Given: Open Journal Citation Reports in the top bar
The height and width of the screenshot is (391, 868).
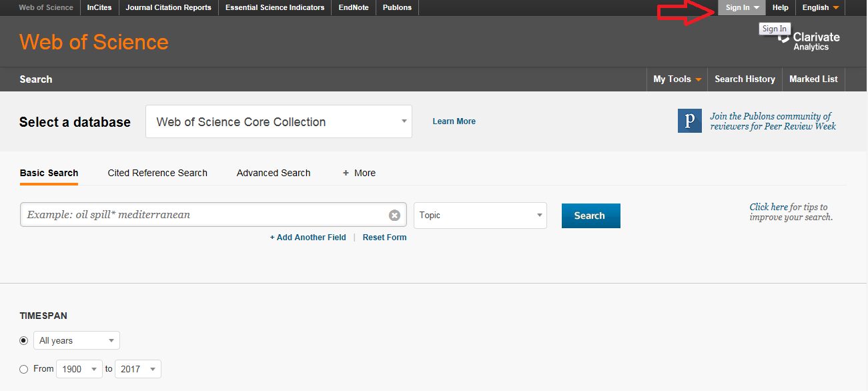Looking at the screenshot, I should pos(169,8).
